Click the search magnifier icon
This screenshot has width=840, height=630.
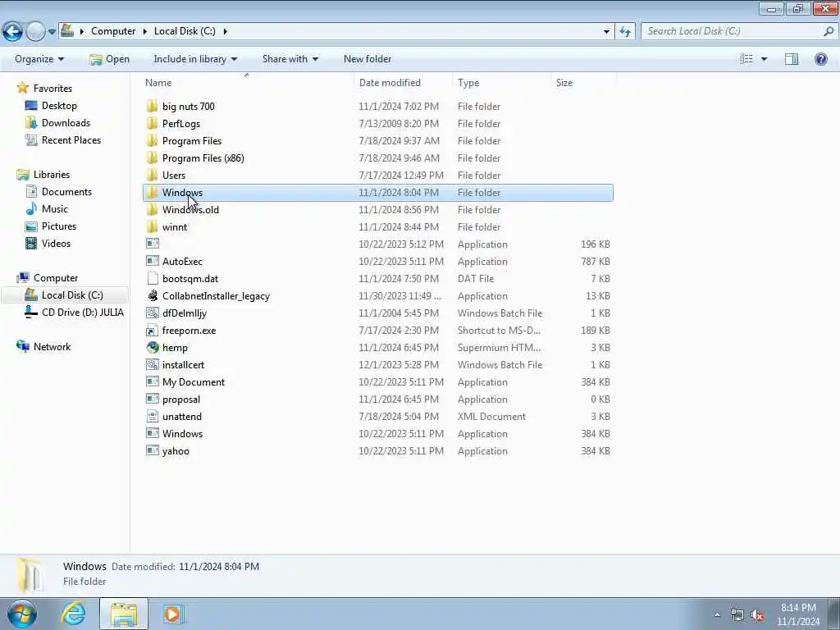coord(829,31)
